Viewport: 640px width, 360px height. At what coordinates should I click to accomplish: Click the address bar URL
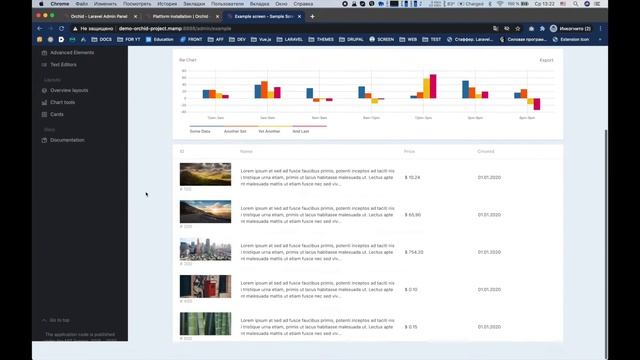(x=175, y=29)
